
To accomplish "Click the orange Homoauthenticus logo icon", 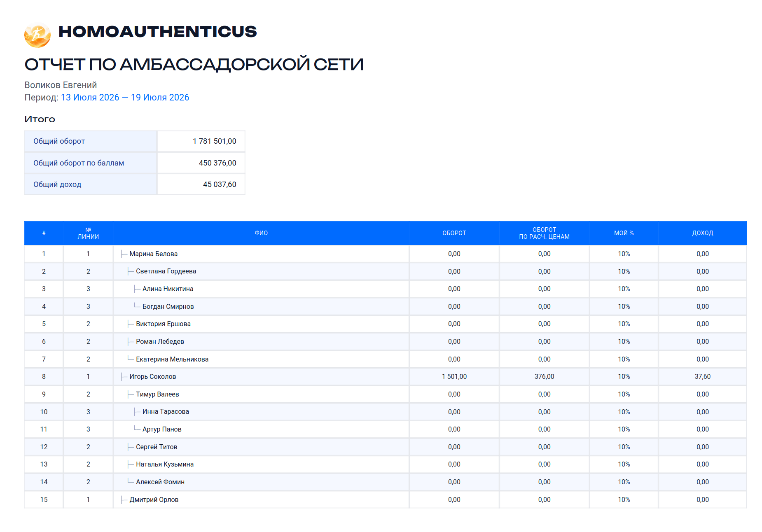I will point(37,35).
